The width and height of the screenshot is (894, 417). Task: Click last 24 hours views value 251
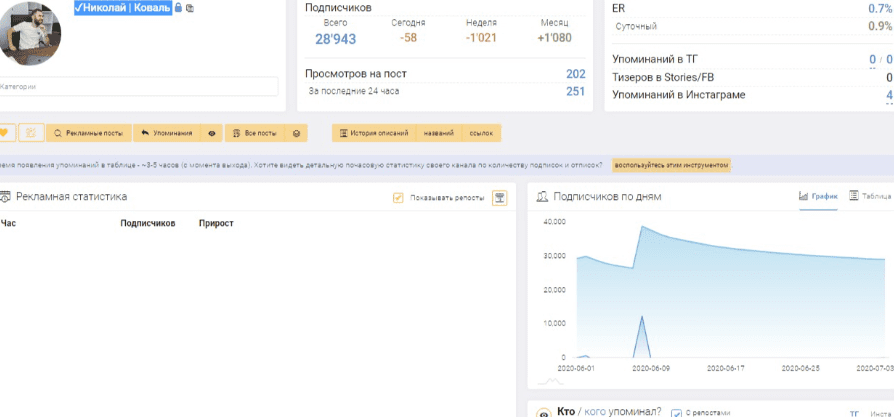click(x=575, y=91)
